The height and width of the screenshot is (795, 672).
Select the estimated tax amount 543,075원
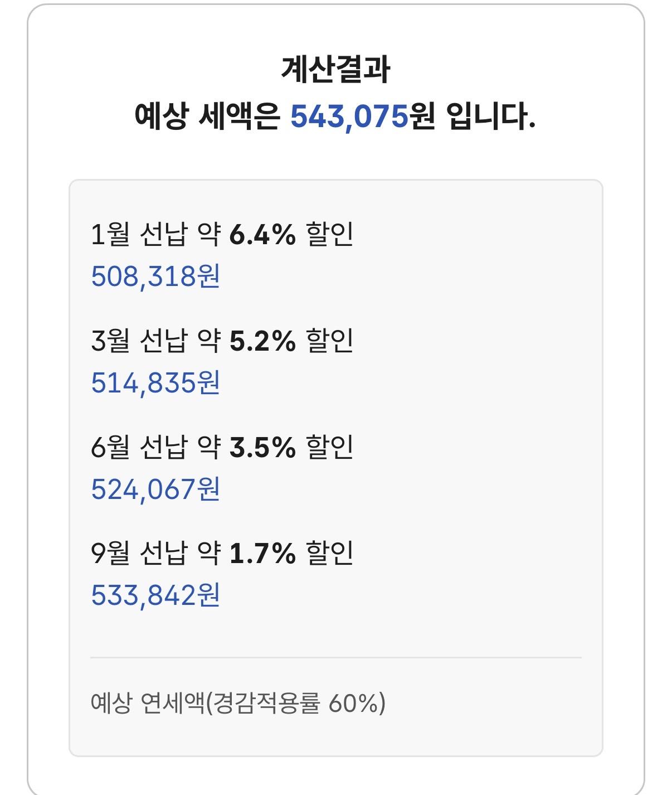point(363,117)
